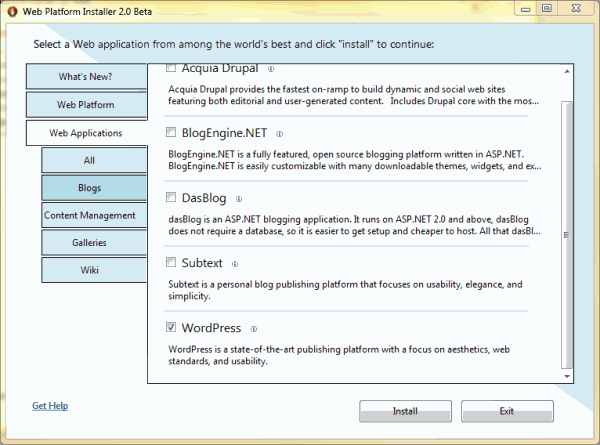Click the WordPress title text

[x=211, y=328]
